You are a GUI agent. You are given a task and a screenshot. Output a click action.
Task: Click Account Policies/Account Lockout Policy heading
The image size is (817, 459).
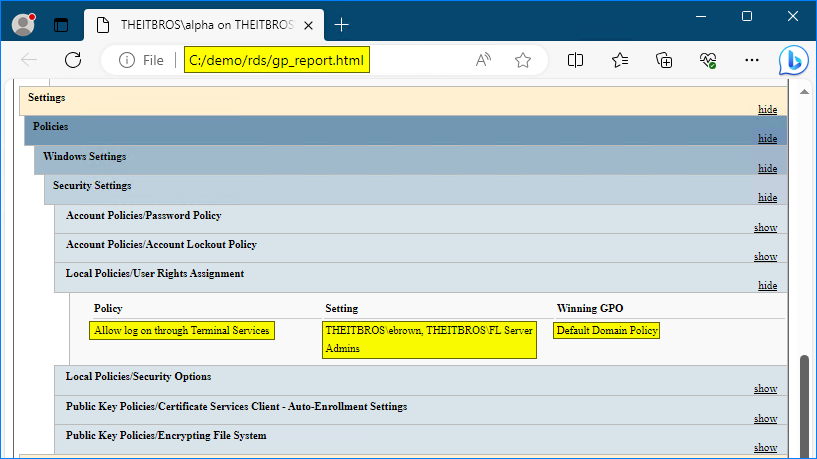click(161, 244)
